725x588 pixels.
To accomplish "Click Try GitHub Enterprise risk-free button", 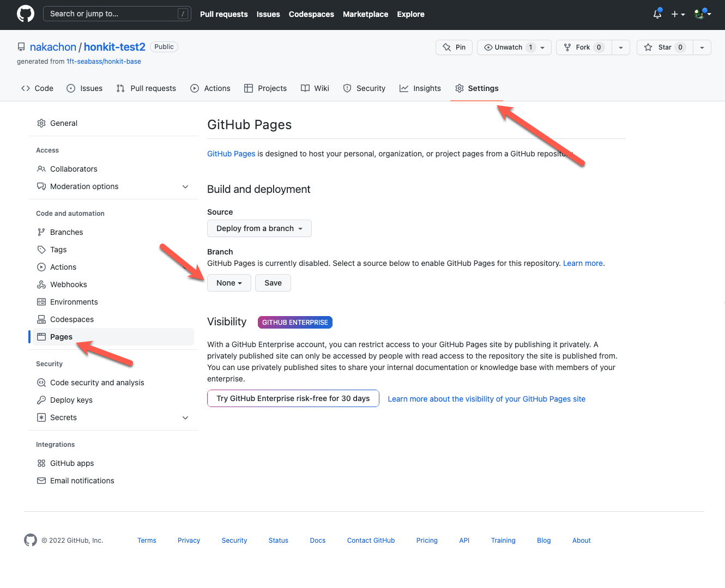I will pyautogui.click(x=293, y=398).
